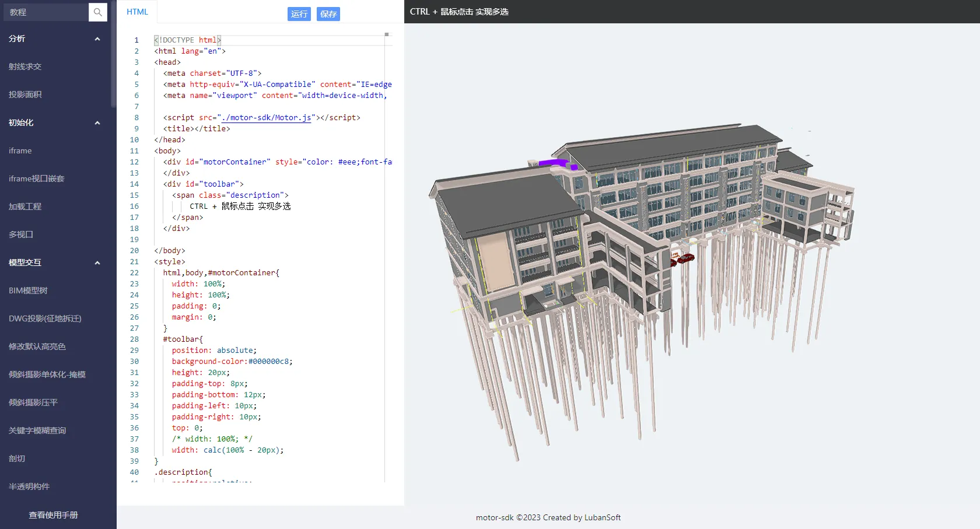980x529 pixels.
Task: Click the <!DOCTYPE html> line
Action: tap(188, 40)
